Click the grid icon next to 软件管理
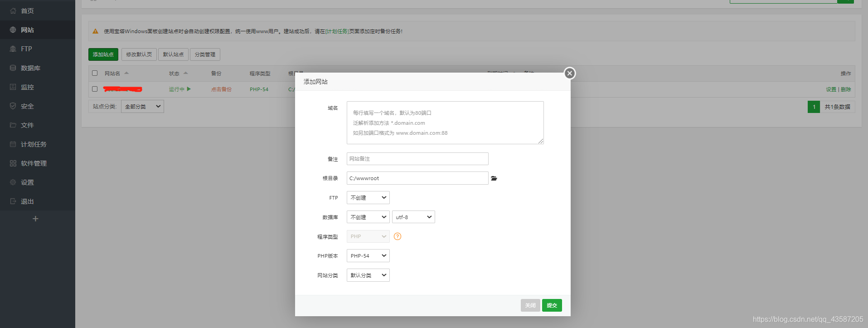 click(13, 163)
